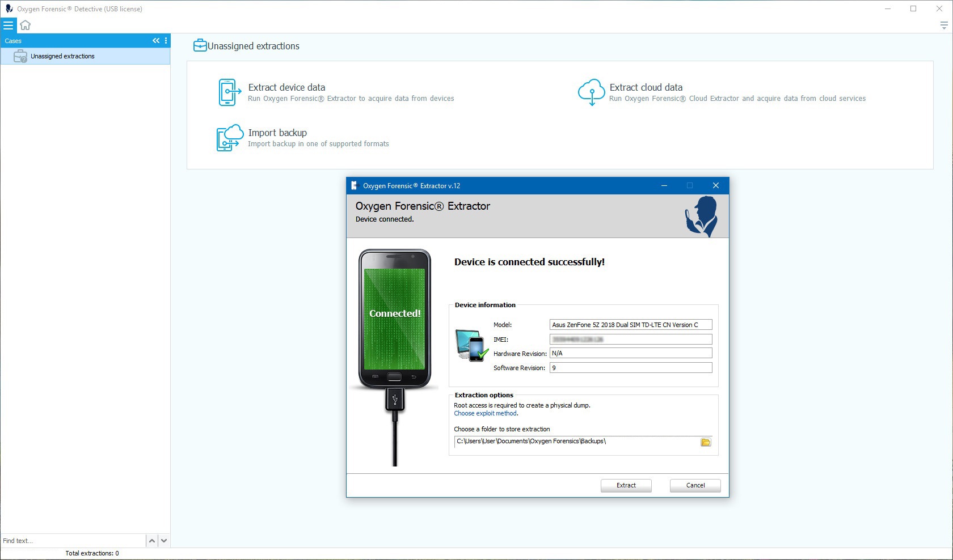
Task: Click the connected phone illustration
Action: (x=395, y=319)
